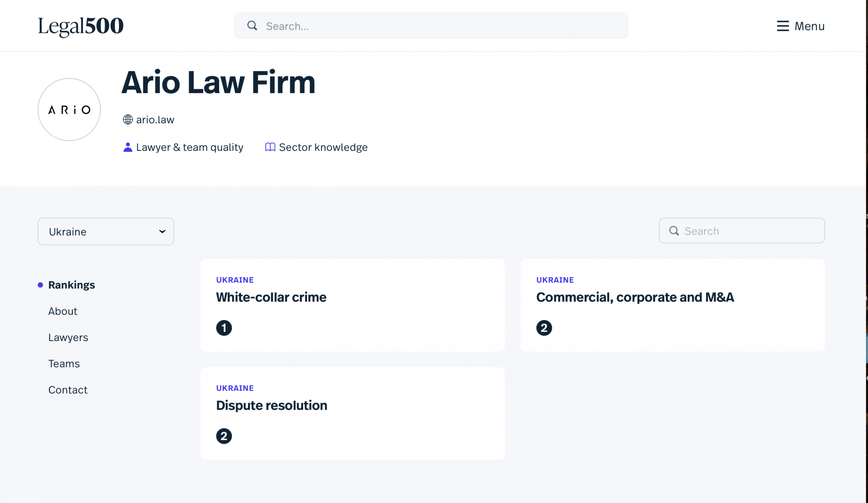Click the tier 1 badge under White-collar crime
868x503 pixels.
point(224,328)
